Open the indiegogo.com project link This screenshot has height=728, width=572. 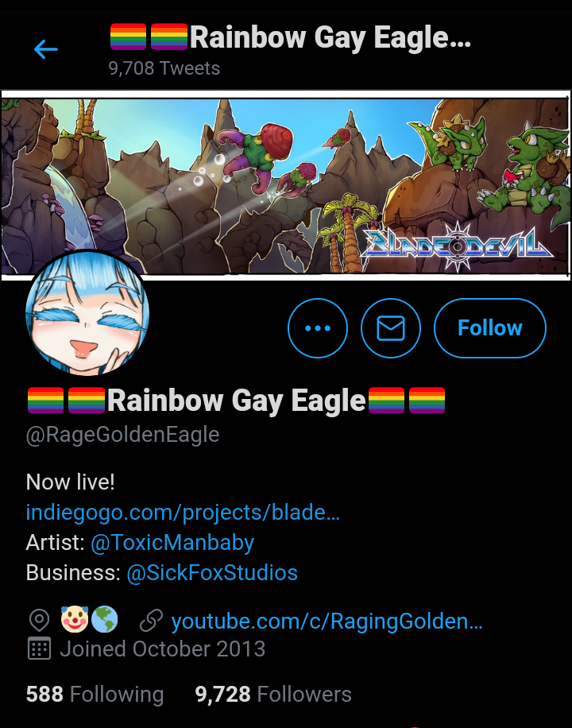tap(183, 512)
